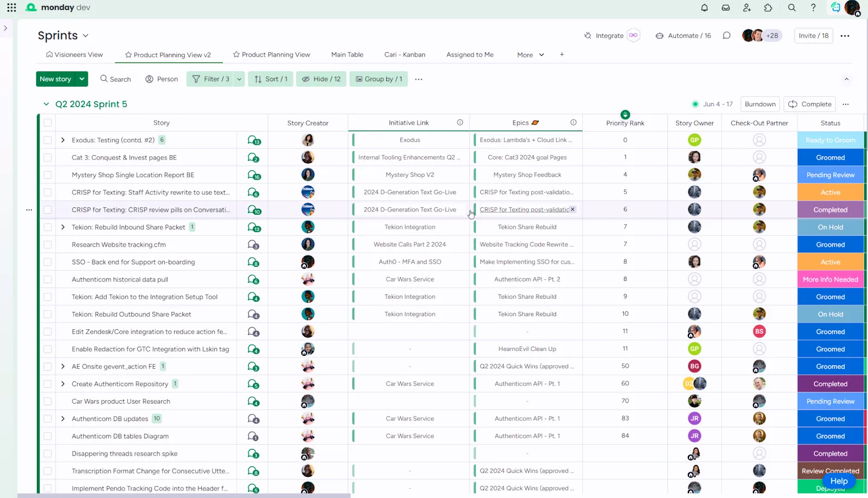Viewport: 868px width, 498px height.
Task: Click the Search field in toolbar
Action: (116, 79)
